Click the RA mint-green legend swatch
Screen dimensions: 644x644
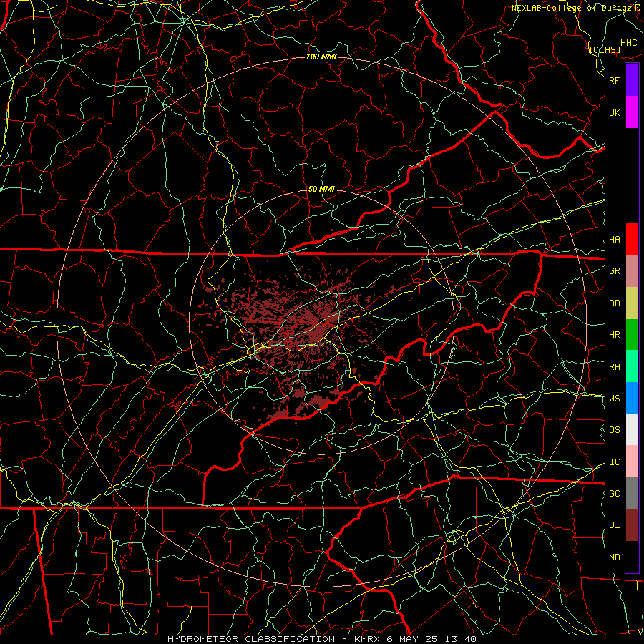[632, 366]
